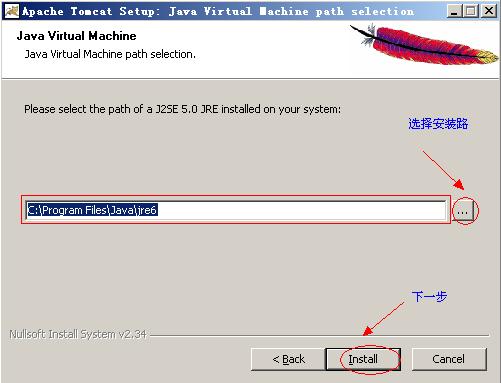
Task: Click the Nullsoft Install System v2.34 text
Action: [78, 334]
